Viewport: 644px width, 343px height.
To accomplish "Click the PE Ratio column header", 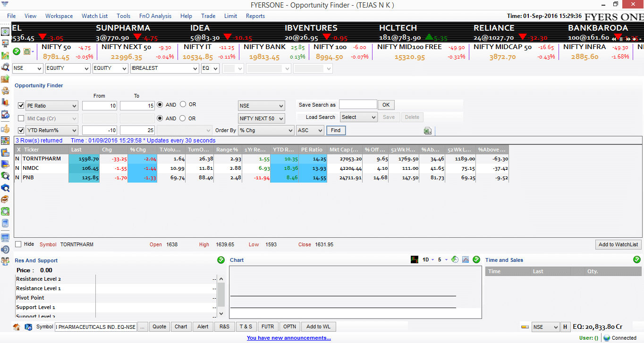I will click(x=313, y=150).
